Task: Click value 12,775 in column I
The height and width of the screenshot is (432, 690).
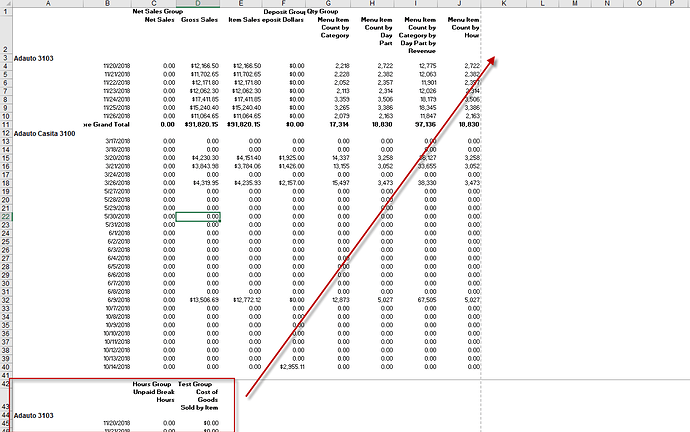Action: pos(427,66)
